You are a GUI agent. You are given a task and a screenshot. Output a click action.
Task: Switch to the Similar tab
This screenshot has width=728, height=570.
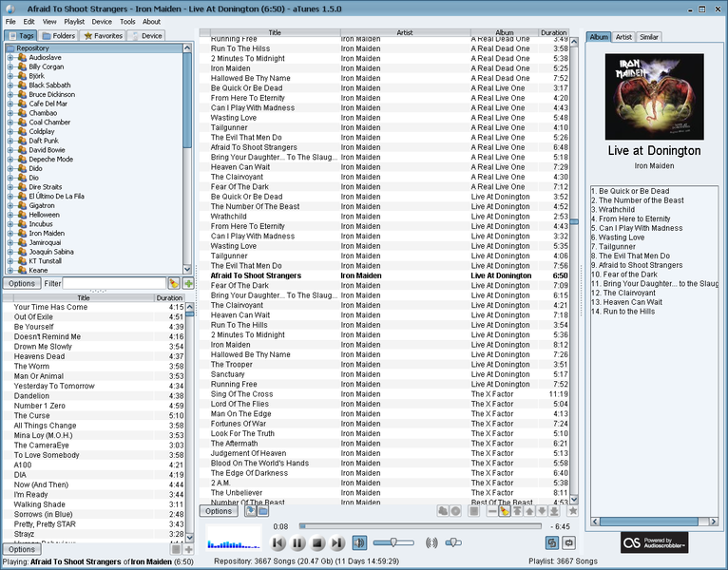pyautogui.click(x=650, y=37)
